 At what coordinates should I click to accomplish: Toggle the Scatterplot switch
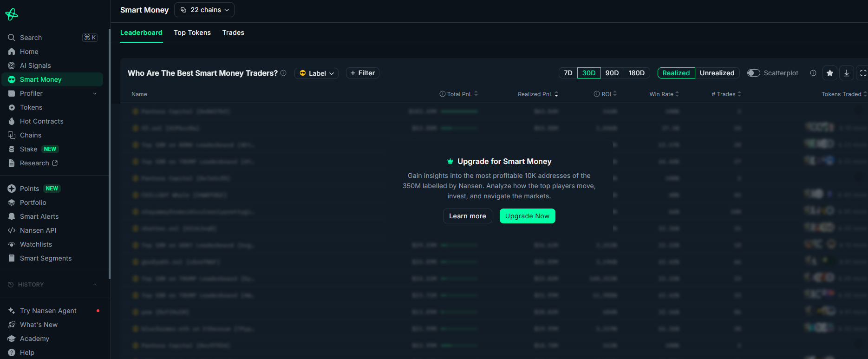point(753,73)
